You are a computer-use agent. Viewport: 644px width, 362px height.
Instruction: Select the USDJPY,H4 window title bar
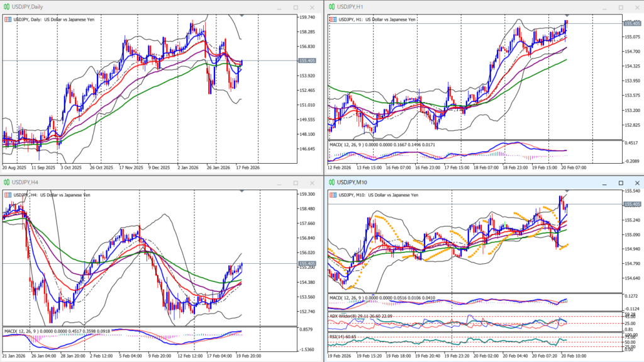pyautogui.click(x=126, y=182)
